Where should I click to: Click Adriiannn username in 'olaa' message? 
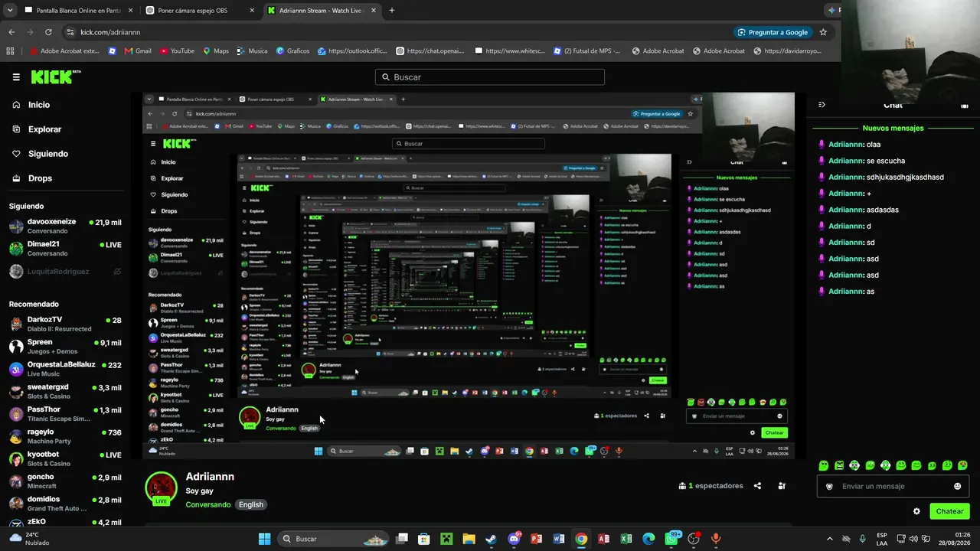pyautogui.click(x=846, y=144)
